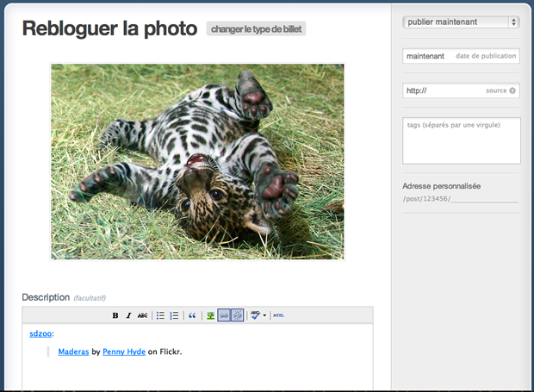Viewport: 534px width, 392px height.
Task: Open the Maderas link
Action: (x=73, y=352)
